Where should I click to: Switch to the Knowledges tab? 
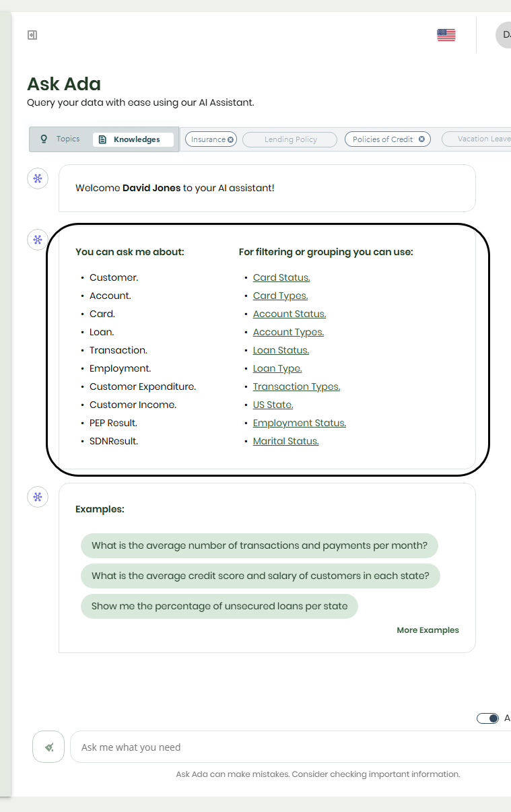click(x=133, y=139)
